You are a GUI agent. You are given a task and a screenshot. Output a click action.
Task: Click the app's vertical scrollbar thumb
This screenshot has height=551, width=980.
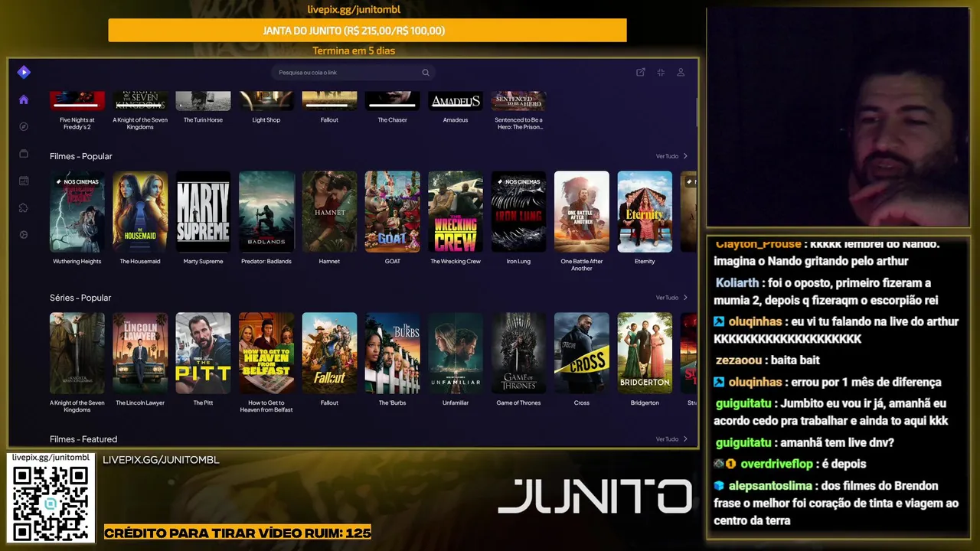pyautogui.click(x=696, y=112)
